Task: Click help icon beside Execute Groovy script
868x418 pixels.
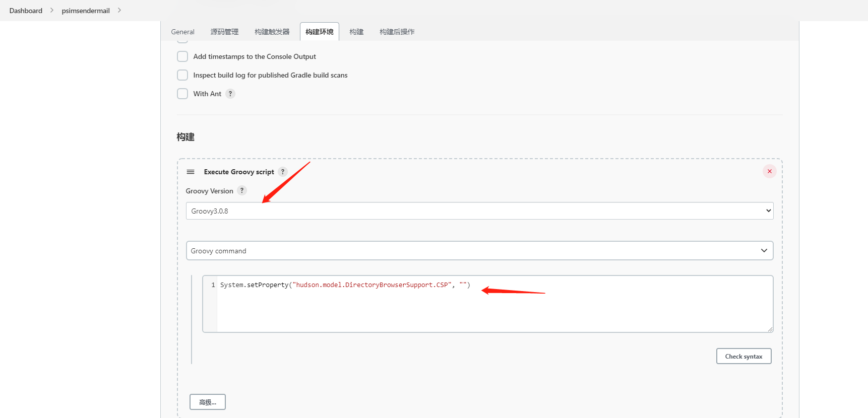Action: point(283,172)
